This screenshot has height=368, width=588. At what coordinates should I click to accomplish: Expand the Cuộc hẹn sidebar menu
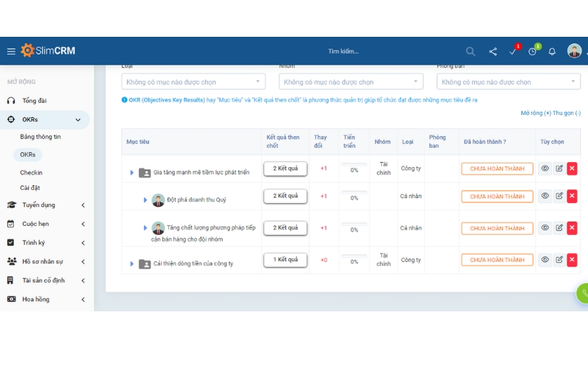[83, 224]
